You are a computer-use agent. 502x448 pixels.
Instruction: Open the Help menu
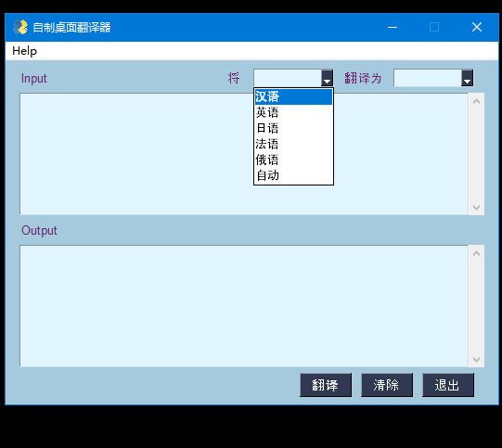point(25,51)
